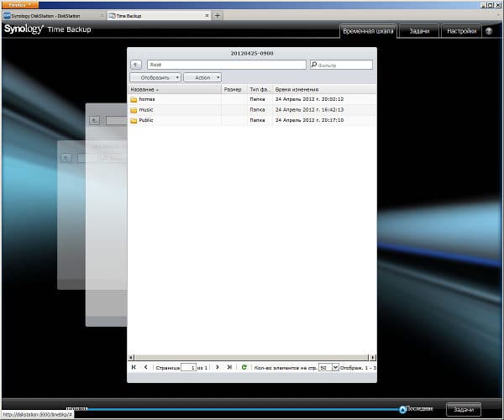Image resolution: width=504 pixels, height=420 pixels.
Task: Select the homes folder name
Action: tap(146, 99)
